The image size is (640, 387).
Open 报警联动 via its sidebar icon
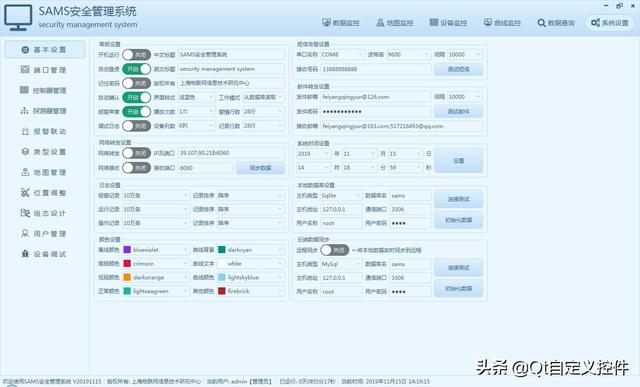coord(25,131)
